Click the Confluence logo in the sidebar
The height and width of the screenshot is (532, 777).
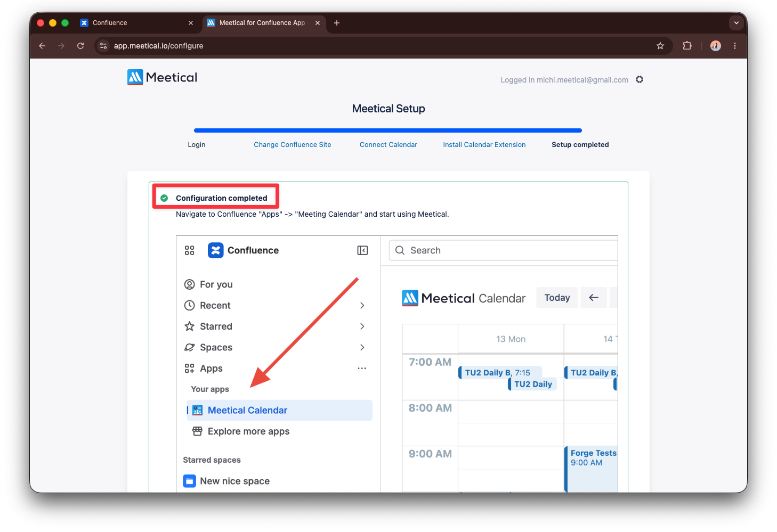pyautogui.click(x=243, y=250)
